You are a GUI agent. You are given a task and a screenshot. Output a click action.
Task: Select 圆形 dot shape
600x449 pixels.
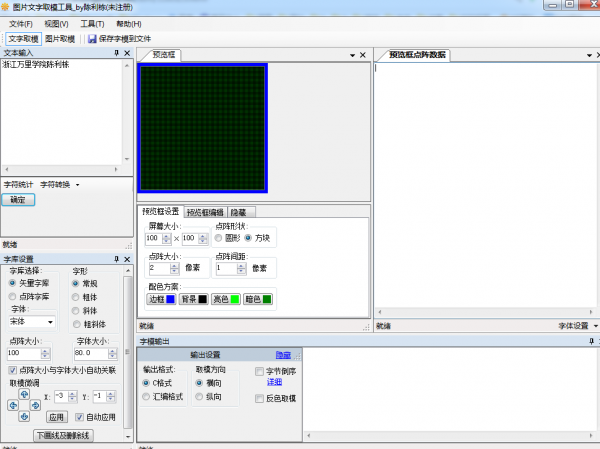click(218, 238)
